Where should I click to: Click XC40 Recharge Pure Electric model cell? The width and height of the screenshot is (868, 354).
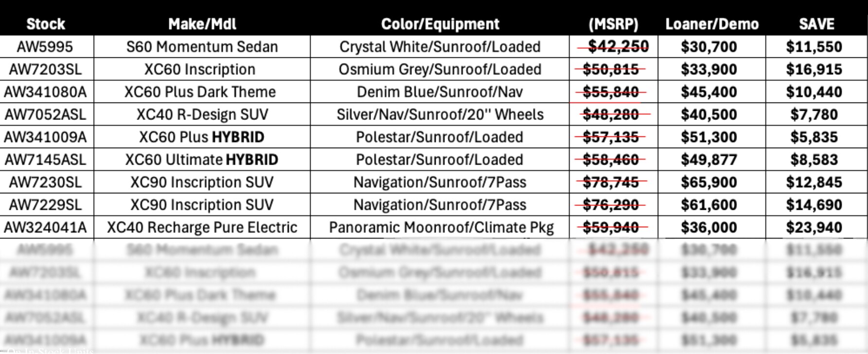point(202,227)
